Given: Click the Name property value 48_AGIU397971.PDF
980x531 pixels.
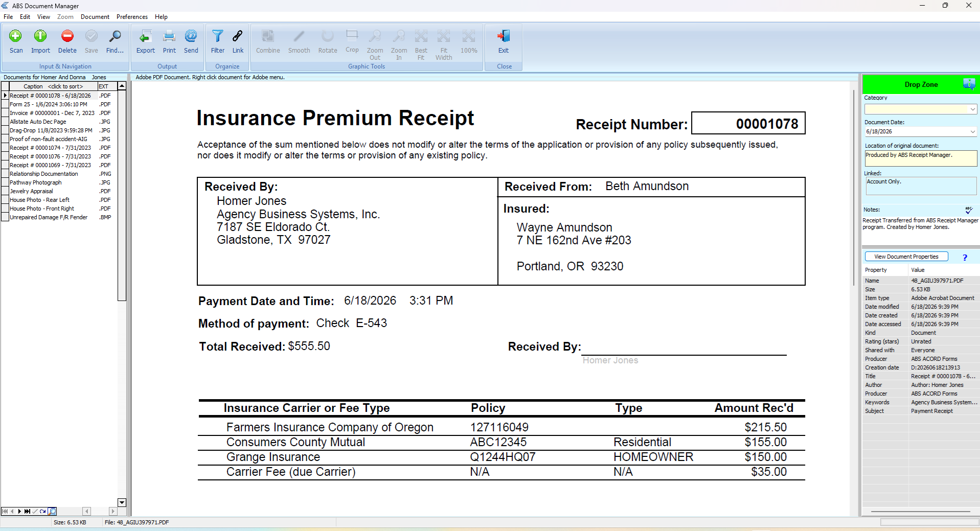Looking at the screenshot, I should click(x=937, y=281).
